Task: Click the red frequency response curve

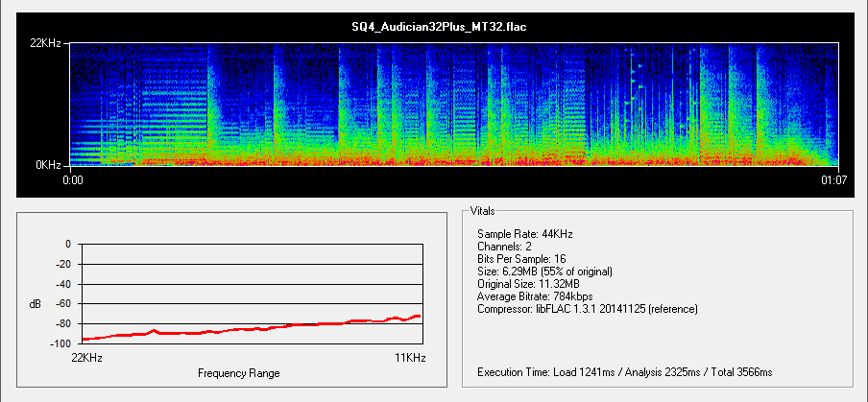Action: point(250,331)
